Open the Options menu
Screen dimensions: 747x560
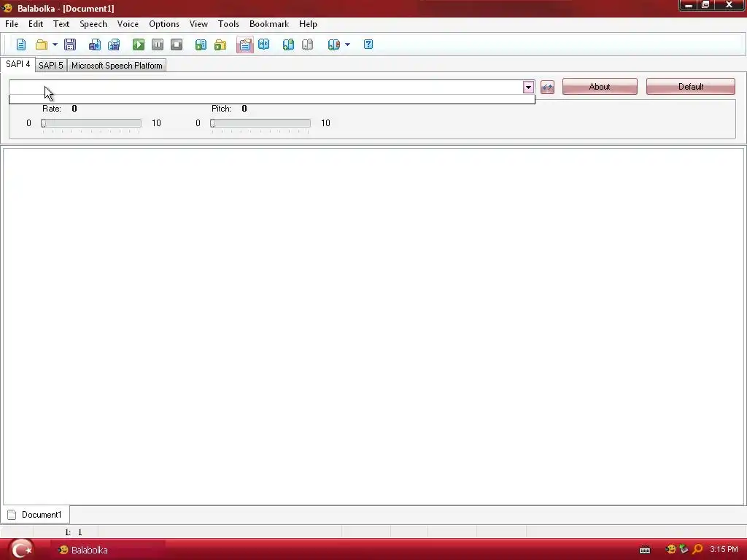coord(164,24)
